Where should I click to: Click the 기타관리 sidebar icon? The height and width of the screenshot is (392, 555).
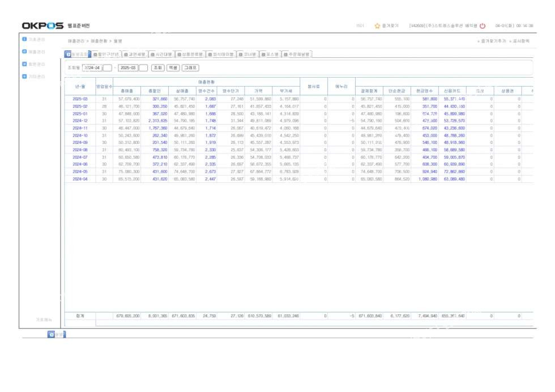pos(24,76)
